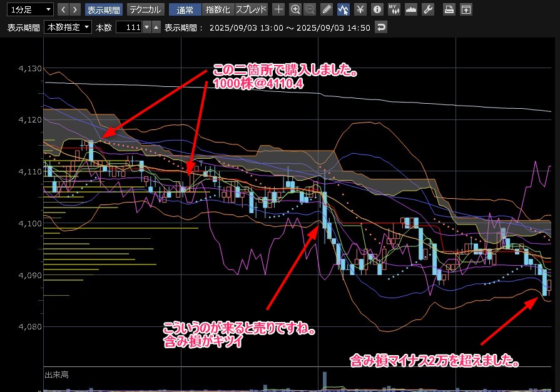The image size is (560, 392).
Task: Click the 4,130 price axis label
Action: pos(30,68)
